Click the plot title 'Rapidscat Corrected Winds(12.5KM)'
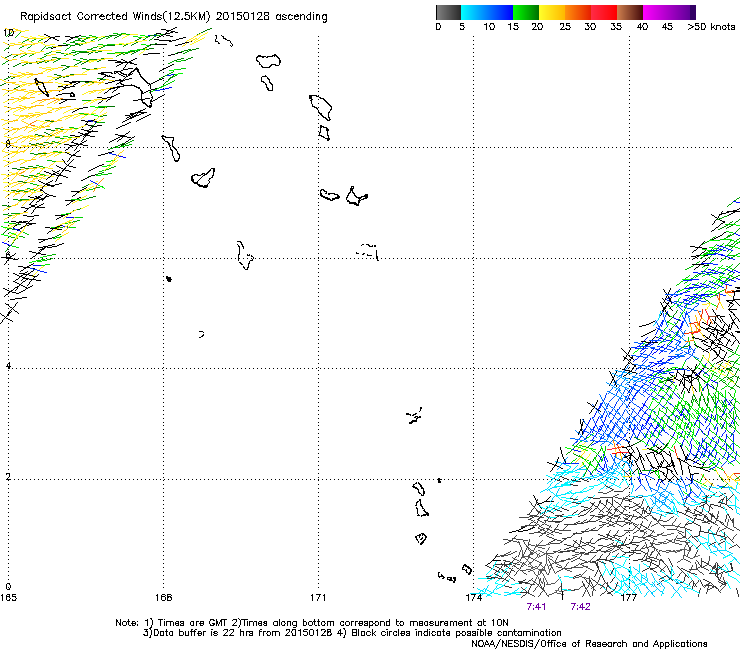 115,17
